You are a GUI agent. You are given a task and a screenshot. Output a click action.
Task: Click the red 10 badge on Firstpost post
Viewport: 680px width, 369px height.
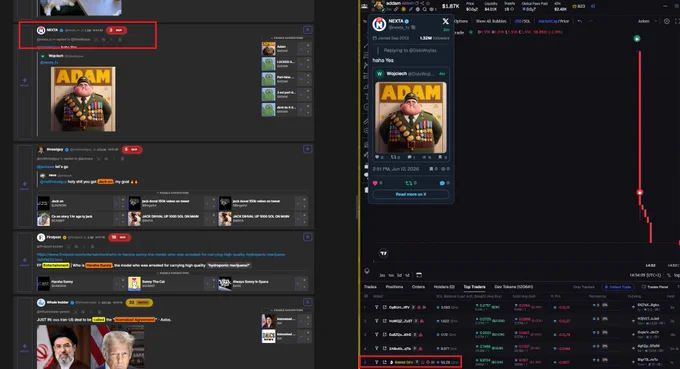[119, 237]
